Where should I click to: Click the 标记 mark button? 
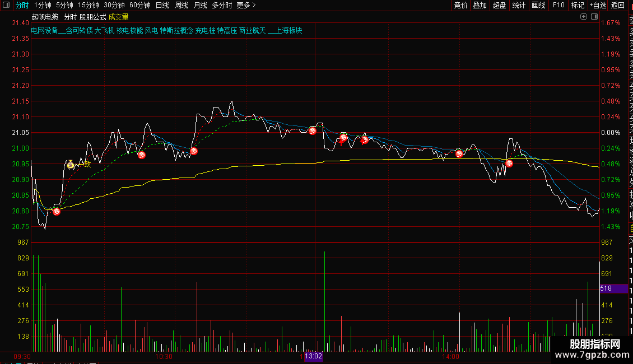point(578,5)
